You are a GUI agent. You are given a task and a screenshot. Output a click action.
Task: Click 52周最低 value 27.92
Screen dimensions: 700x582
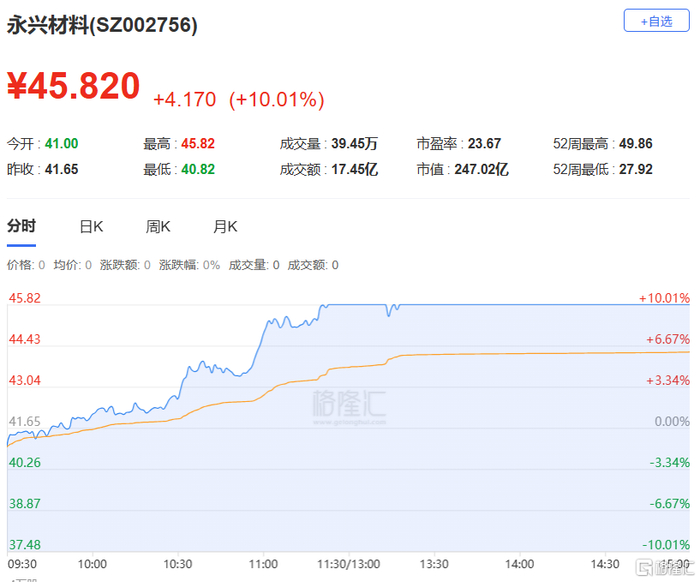[x=636, y=170]
